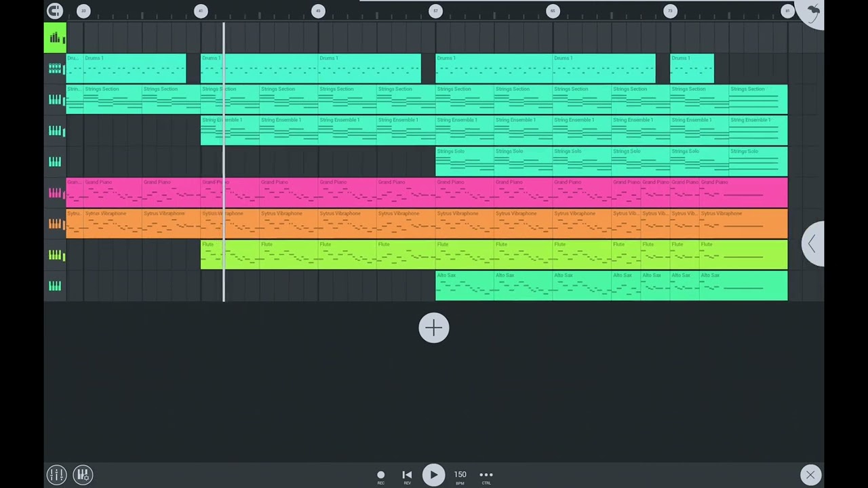Rewind using the REV button

click(x=407, y=476)
